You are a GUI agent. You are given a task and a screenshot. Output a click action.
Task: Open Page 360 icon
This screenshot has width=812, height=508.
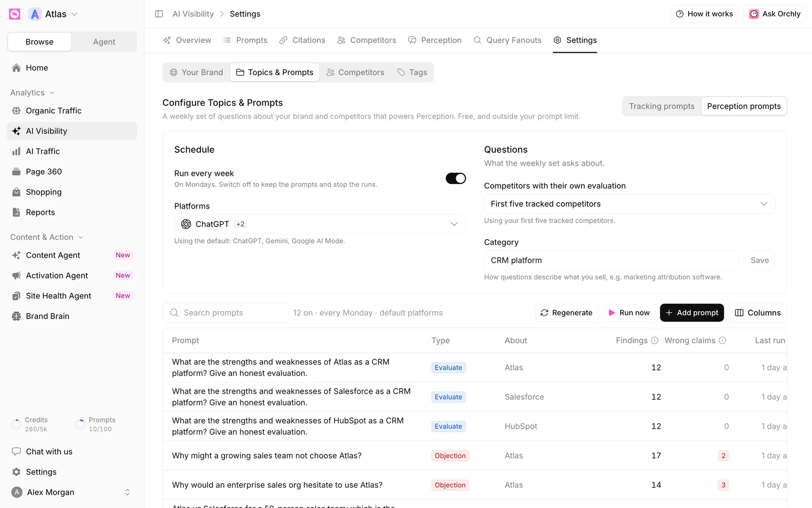(16, 172)
